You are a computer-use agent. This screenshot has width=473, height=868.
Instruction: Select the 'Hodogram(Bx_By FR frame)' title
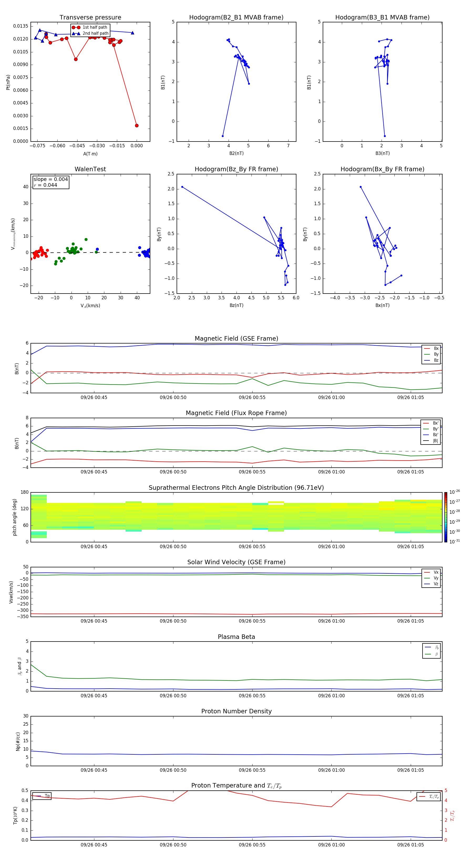[x=382, y=169]
